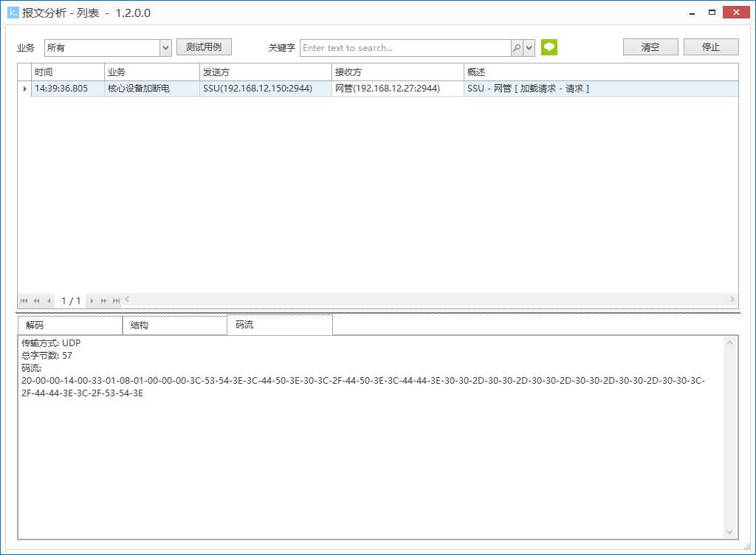Jump back pages with the double-left pager icon
Viewport: 756px width, 555px height.
(37, 300)
